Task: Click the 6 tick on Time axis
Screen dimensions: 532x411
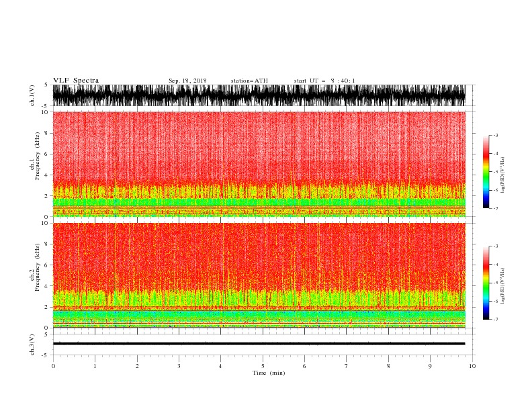Action: [x=304, y=366]
